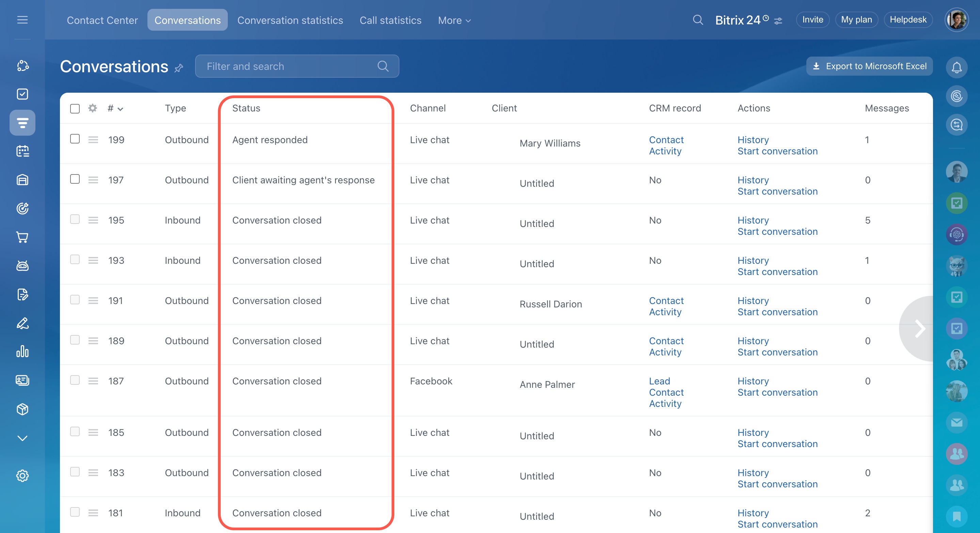Click the magnifier search icon in header
980x533 pixels.
click(x=697, y=20)
